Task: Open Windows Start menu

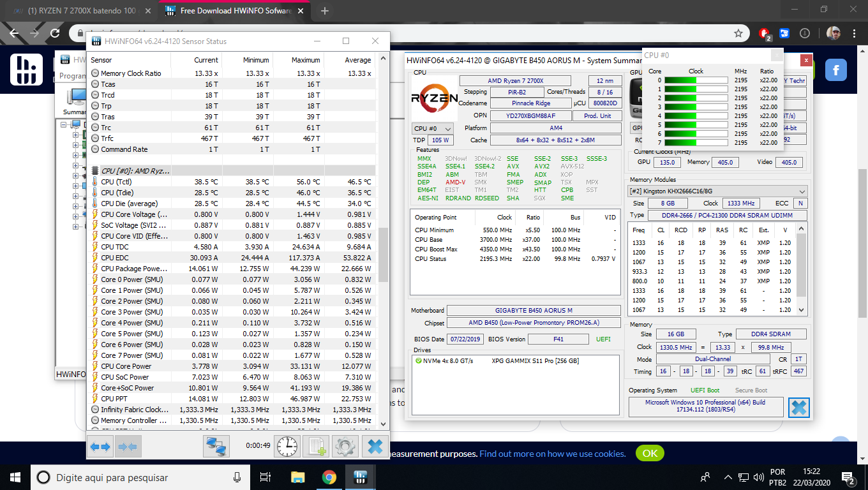Action: coord(15,477)
